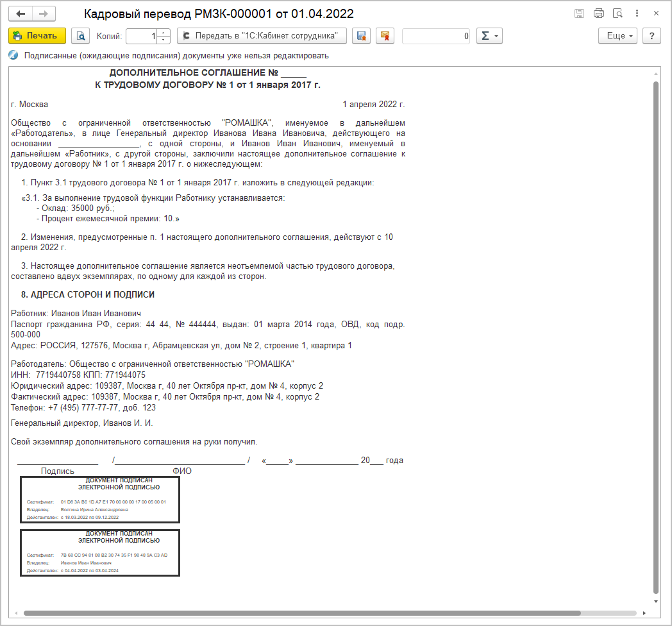The width and height of the screenshot is (672, 626).
Task: Open help with the question mark button
Action: point(652,35)
